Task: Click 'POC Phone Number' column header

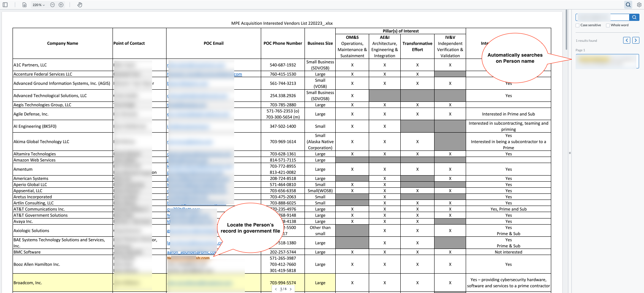Action: [x=283, y=43]
